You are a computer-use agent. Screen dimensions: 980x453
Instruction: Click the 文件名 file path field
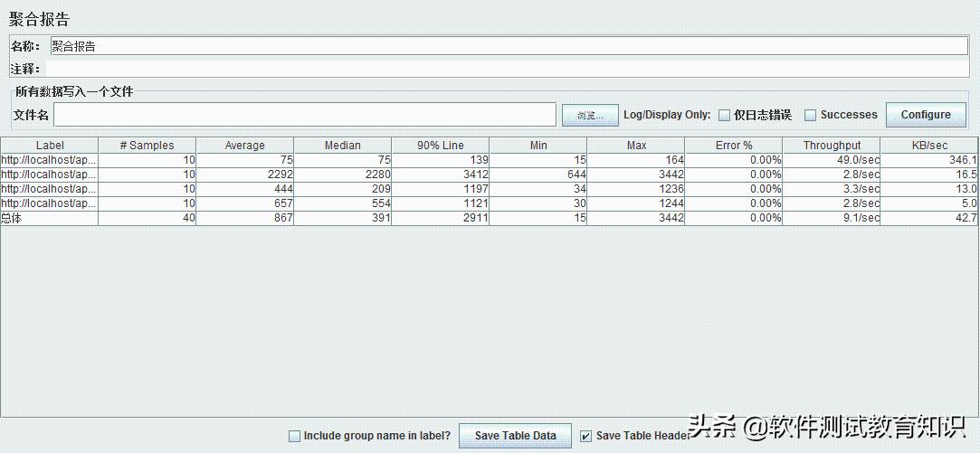[304, 115]
